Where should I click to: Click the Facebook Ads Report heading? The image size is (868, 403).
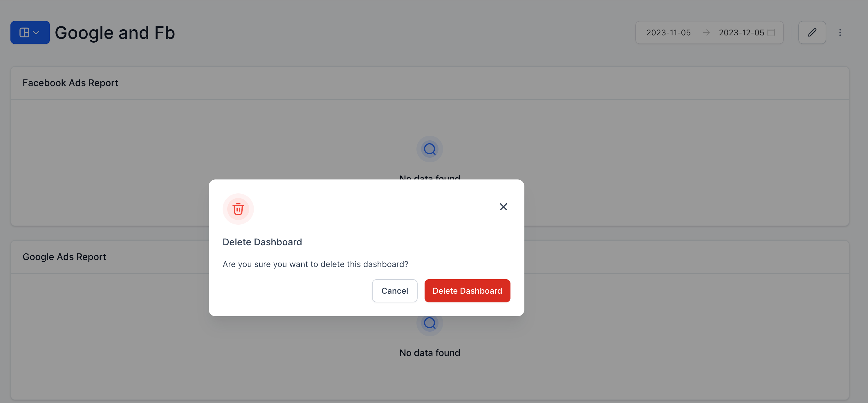(70, 83)
